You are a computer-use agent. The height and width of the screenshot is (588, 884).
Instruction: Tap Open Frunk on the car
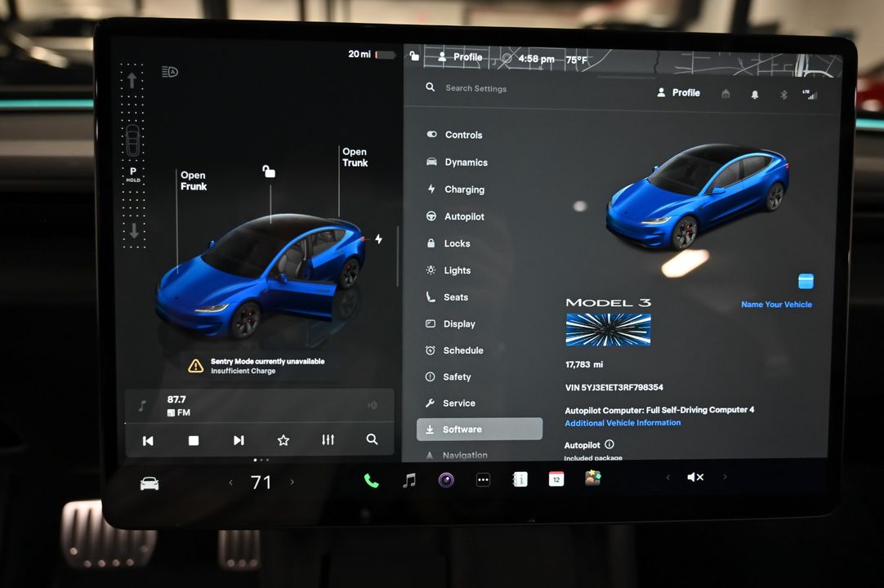click(x=194, y=181)
